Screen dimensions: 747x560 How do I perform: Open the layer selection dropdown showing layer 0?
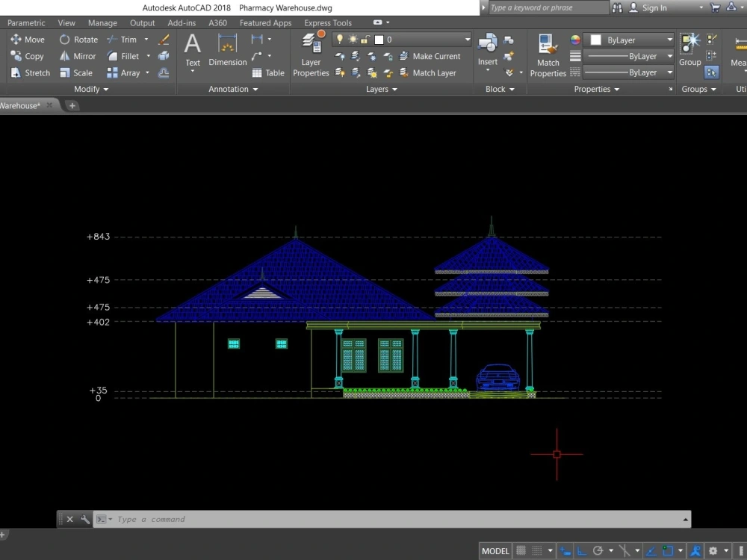468,39
